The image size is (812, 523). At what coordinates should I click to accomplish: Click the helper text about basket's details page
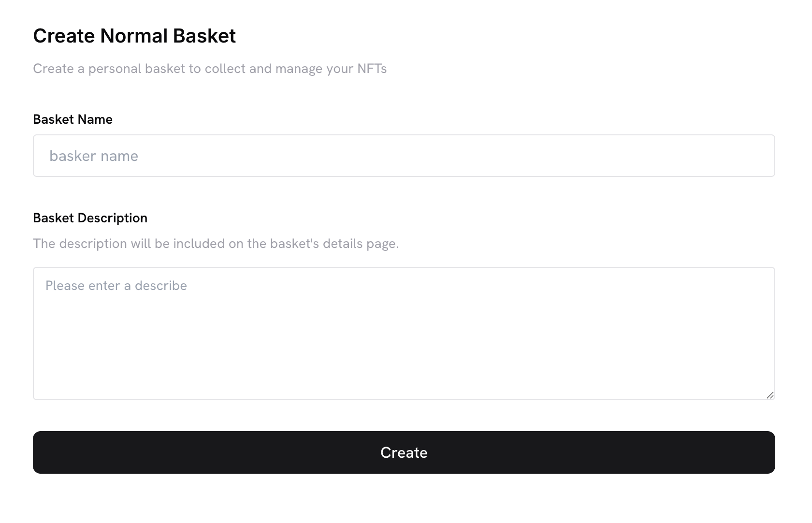point(216,244)
